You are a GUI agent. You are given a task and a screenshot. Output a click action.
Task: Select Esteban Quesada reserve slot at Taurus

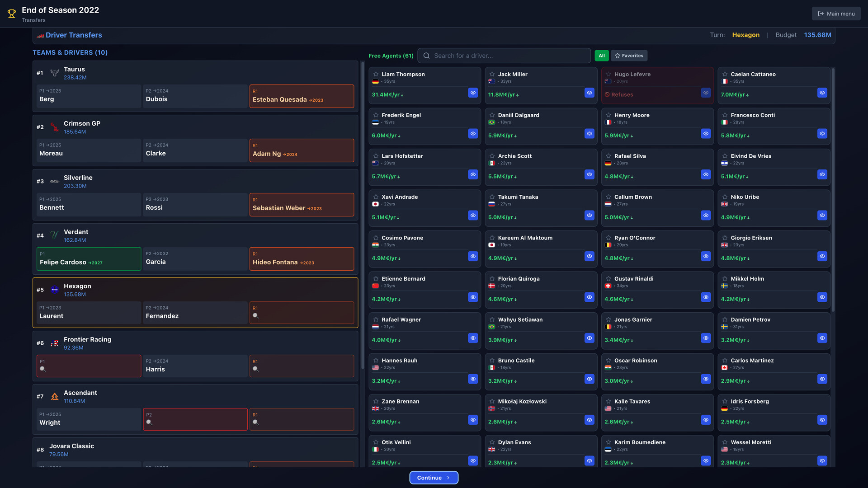[x=302, y=96]
